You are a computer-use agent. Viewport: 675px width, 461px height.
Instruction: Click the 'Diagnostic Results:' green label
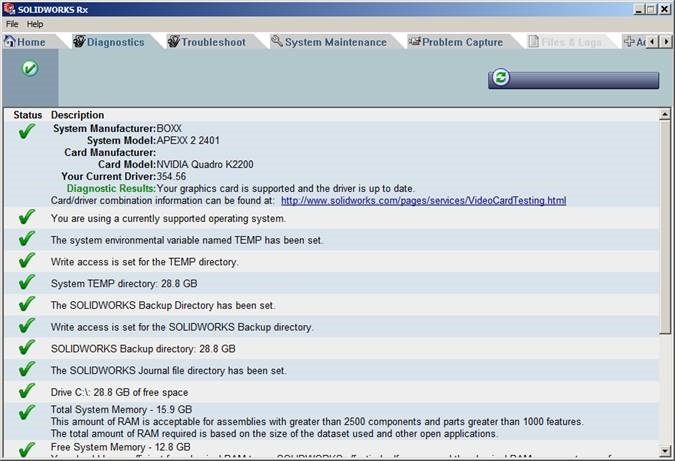[x=111, y=189]
